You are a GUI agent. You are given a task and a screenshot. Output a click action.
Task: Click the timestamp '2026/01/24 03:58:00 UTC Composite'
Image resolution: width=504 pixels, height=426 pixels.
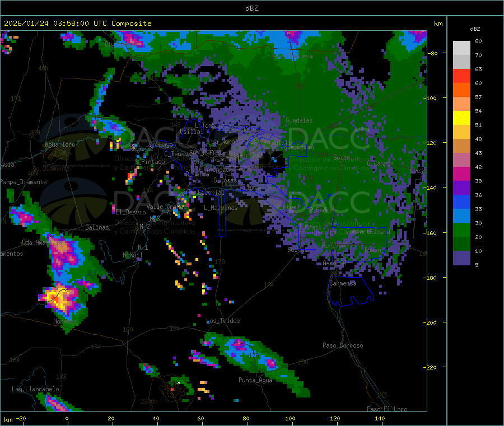77,24
